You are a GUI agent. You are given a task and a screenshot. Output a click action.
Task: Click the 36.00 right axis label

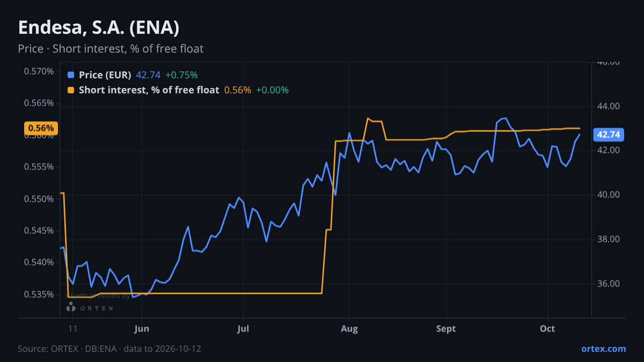(608, 284)
